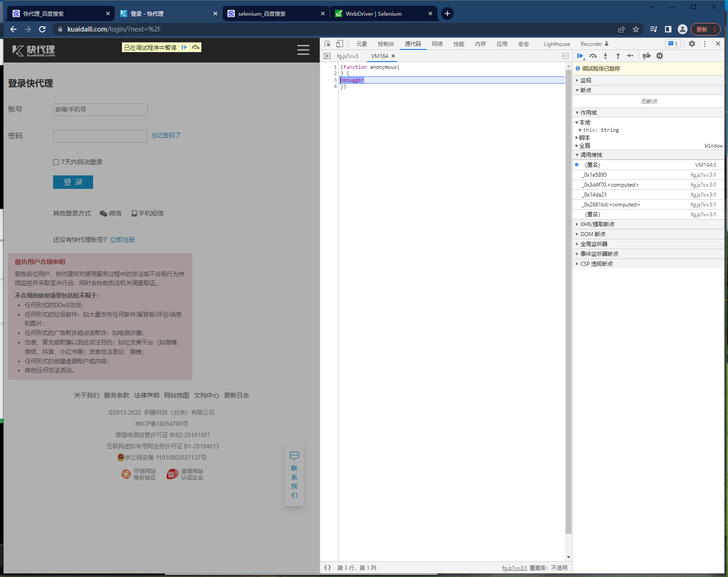Click the 登录 login button
The width and height of the screenshot is (728, 577).
(x=73, y=182)
